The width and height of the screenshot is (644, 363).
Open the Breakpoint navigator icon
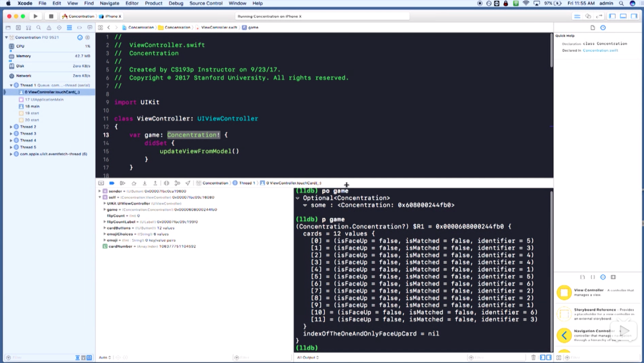tap(79, 28)
